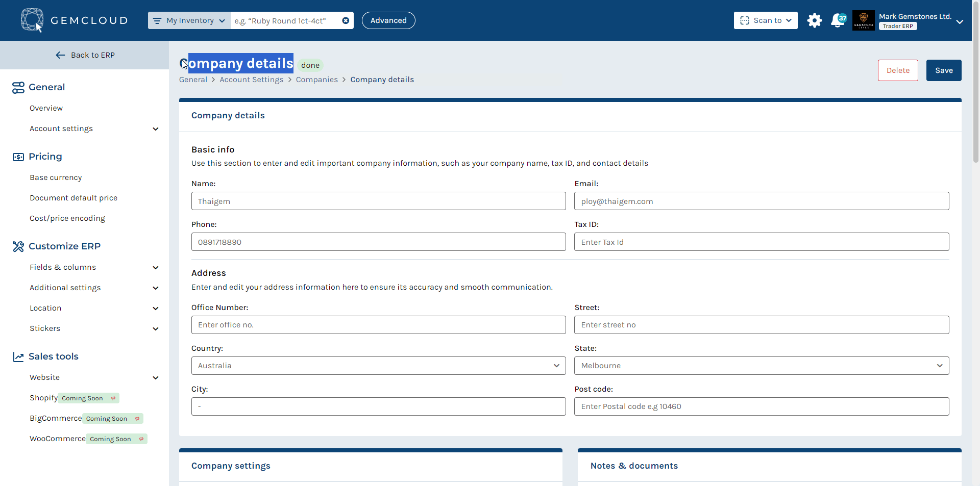Image resolution: width=980 pixels, height=486 pixels.
Task: Click the Customize ERP tools icon
Action: (x=18, y=247)
